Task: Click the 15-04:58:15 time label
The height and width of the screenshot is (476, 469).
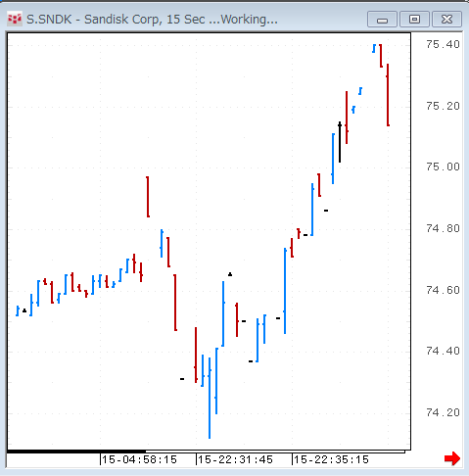Action: [139, 459]
